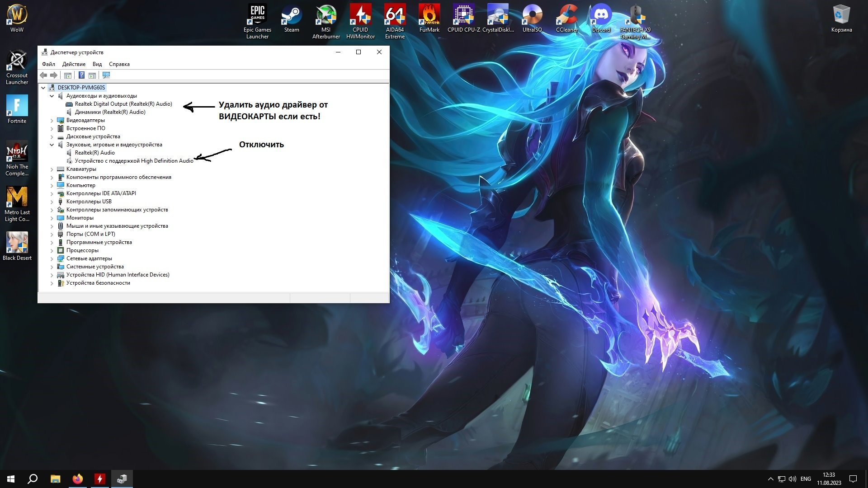Open the Crossout Launcher desktop icon

click(x=17, y=67)
